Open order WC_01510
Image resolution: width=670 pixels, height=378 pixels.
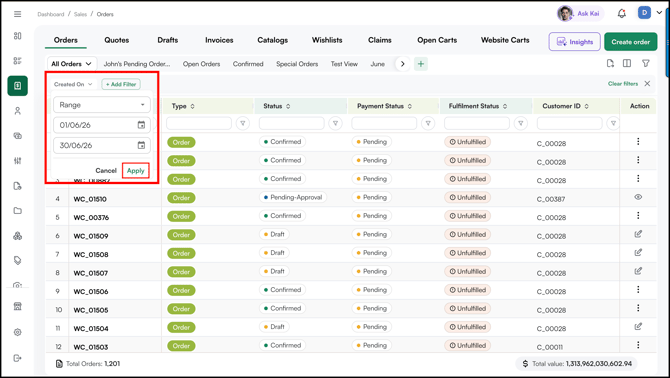click(90, 199)
